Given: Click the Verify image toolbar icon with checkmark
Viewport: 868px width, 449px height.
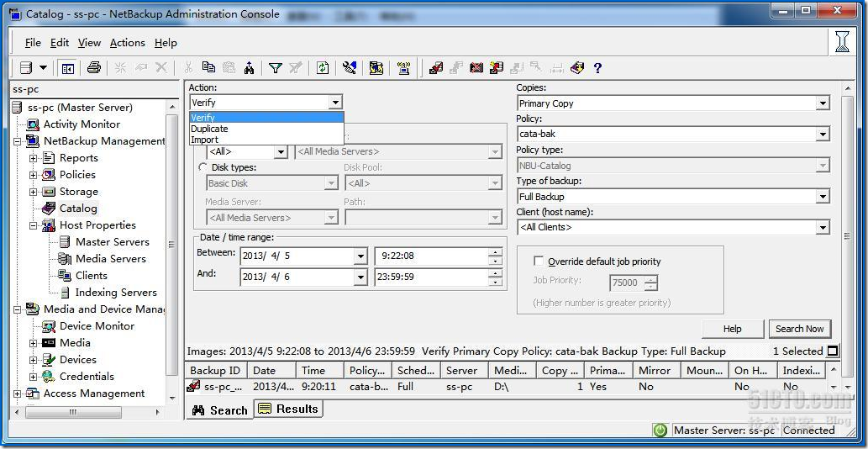Looking at the screenshot, I should click(x=436, y=68).
